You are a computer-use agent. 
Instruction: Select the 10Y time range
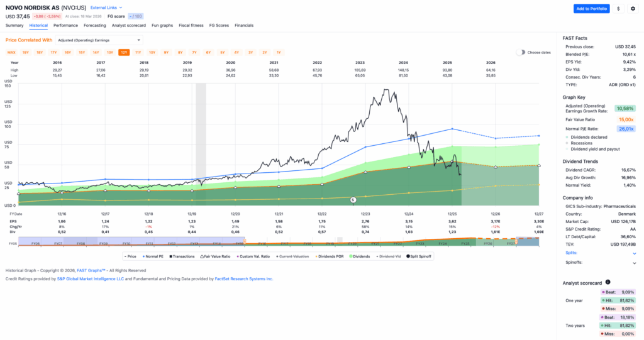(x=152, y=53)
